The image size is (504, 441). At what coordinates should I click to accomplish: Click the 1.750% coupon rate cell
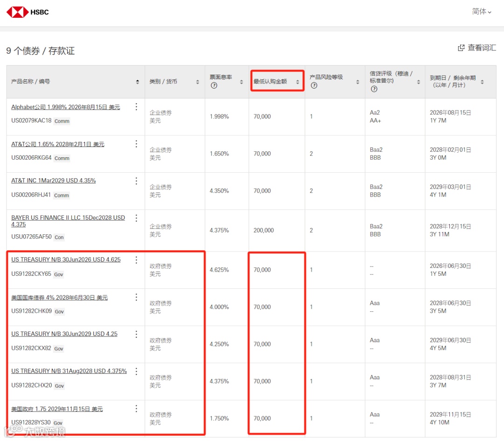point(219,419)
